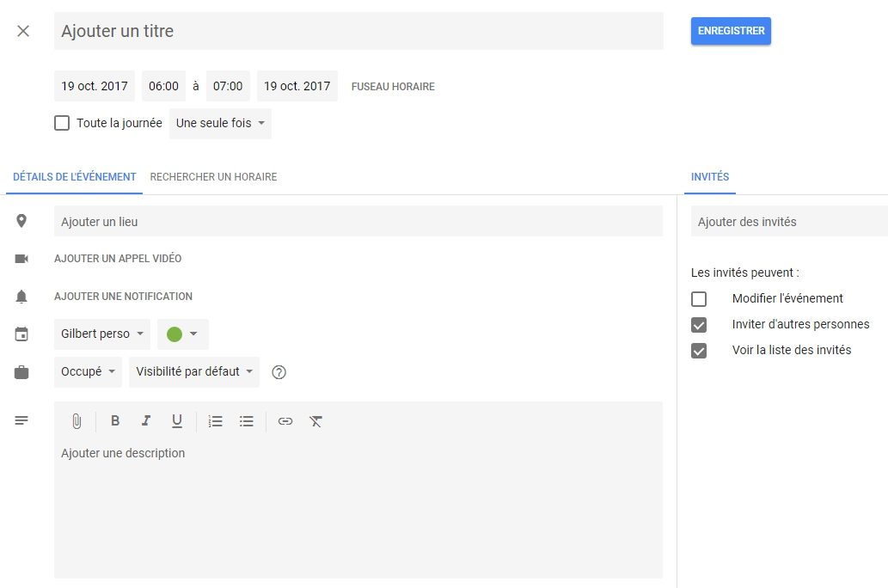
Task: Insert a numbered list
Action: (216, 421)
